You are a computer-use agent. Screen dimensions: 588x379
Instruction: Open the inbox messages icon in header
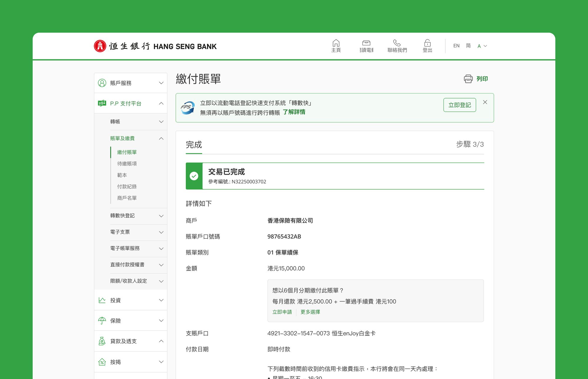(366, 43)
